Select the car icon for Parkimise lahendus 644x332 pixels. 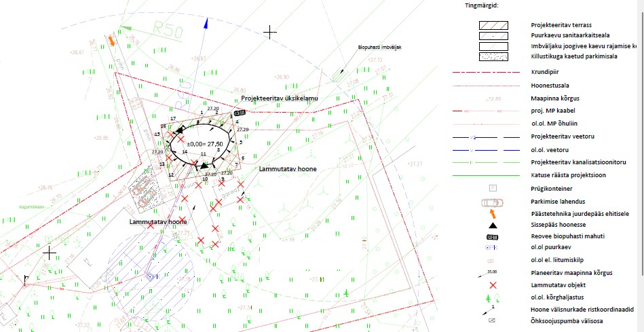[x=493, y=202]
